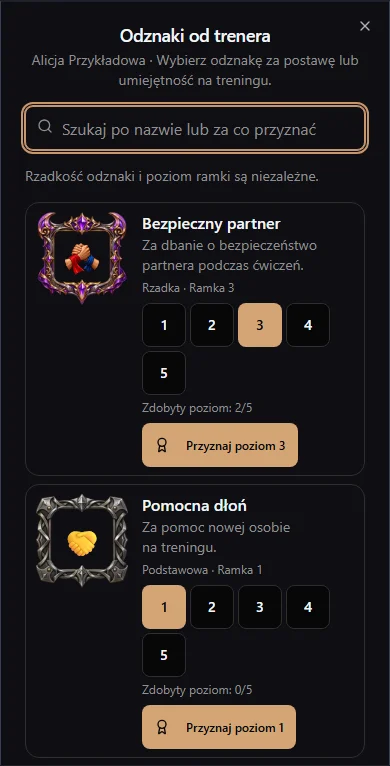Click the search magnifier icon

coord(45,127)
